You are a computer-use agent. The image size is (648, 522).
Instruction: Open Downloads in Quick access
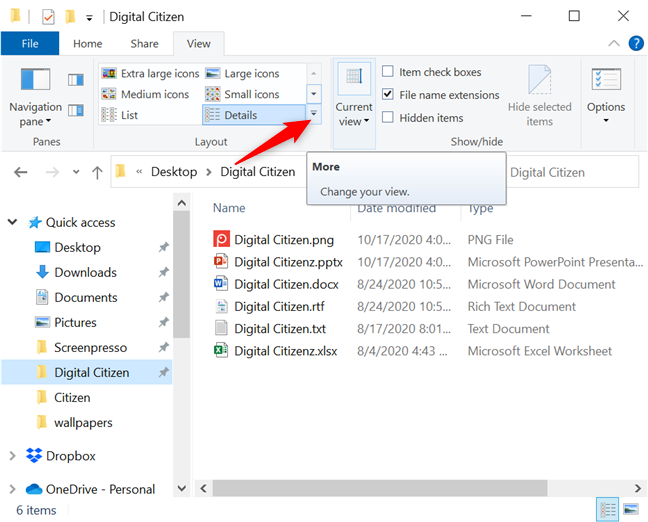point(85,272)
